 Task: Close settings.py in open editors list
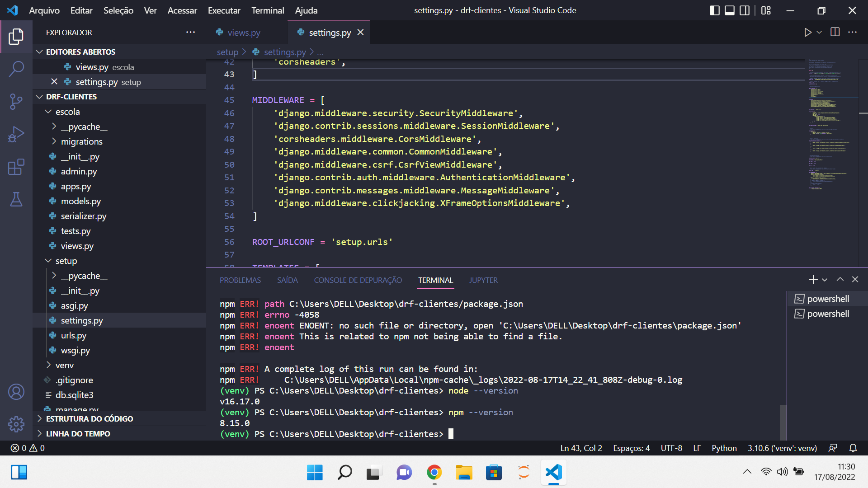(x=54, y=82)
